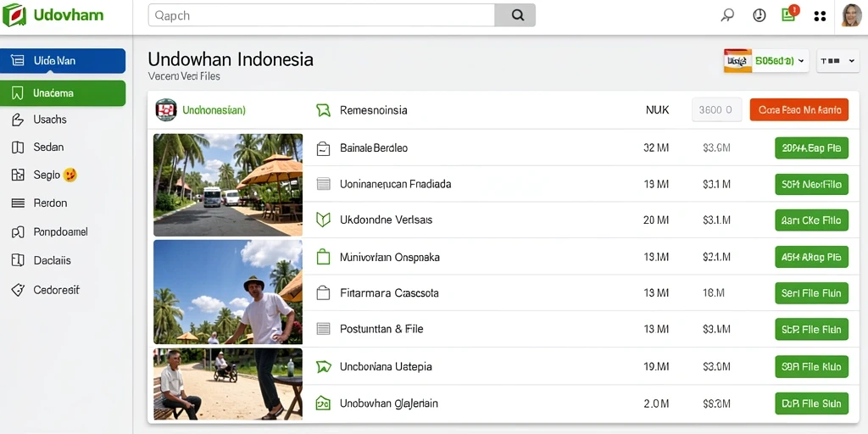
Task: Select the Unacema sidebar item
Action: pyautogui.click(x=63, y=93)
